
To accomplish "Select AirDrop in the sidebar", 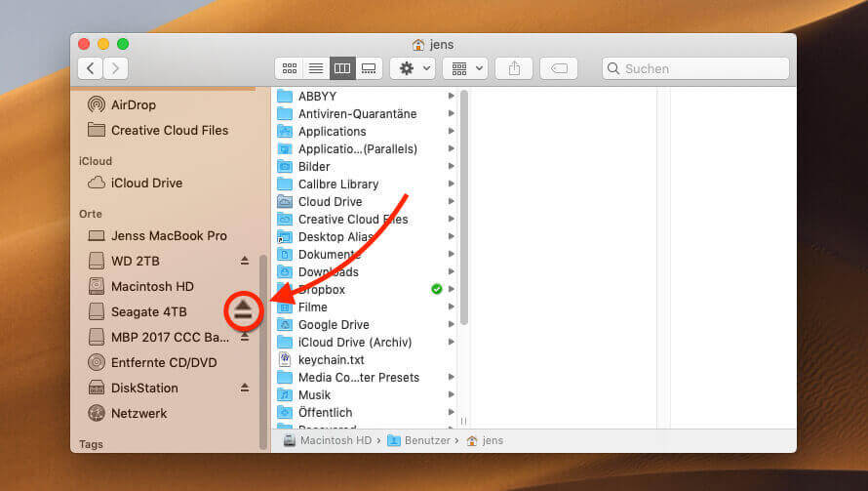I will (x=133, y=104).
